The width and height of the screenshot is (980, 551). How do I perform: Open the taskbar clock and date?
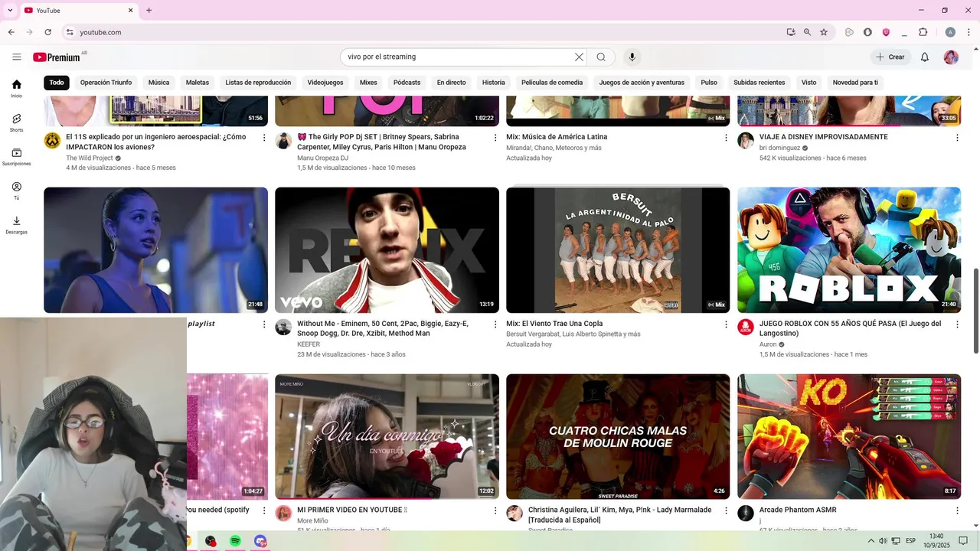(936, 541)
